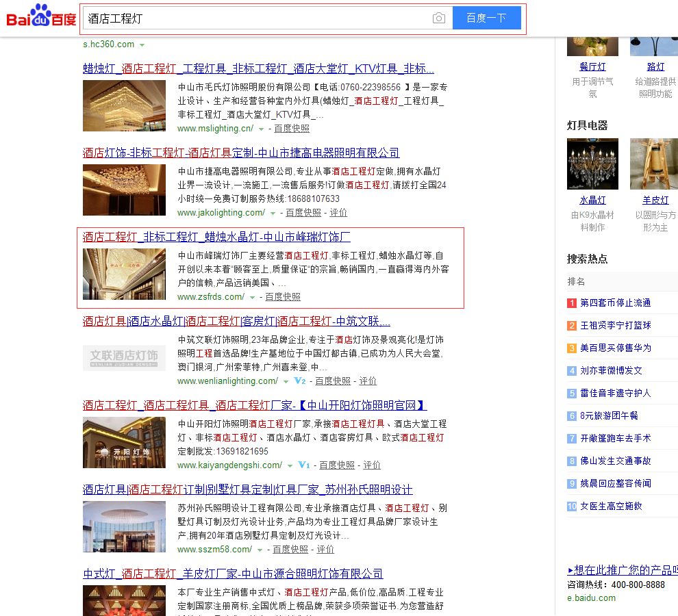Open dropdown arrow beside www.zsfrds.com

(x=252, y=297)
